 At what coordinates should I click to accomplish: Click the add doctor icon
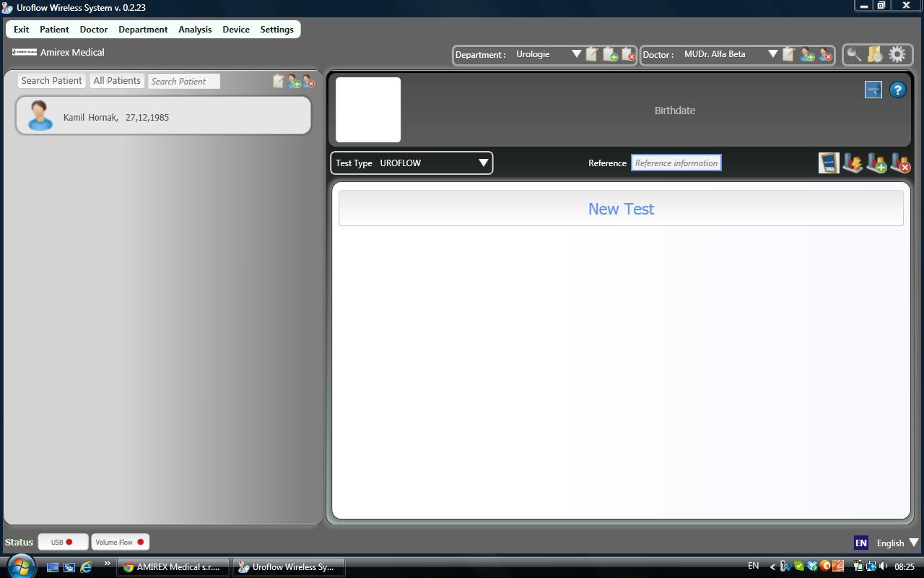pos(807,54)
